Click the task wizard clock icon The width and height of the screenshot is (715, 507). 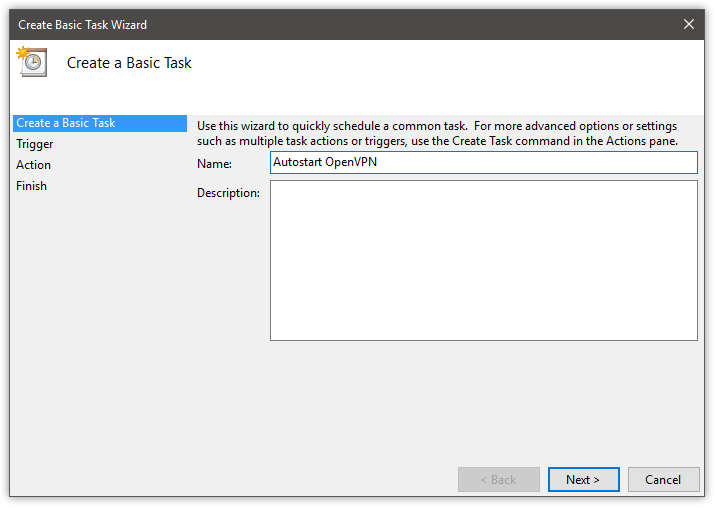pyautogui.click(x=32, y=62)
